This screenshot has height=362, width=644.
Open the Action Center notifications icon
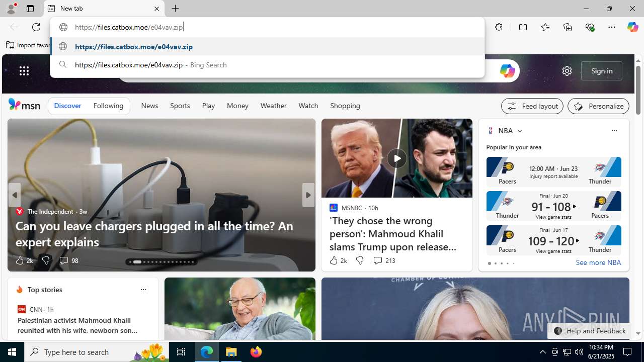coord(627,352)
